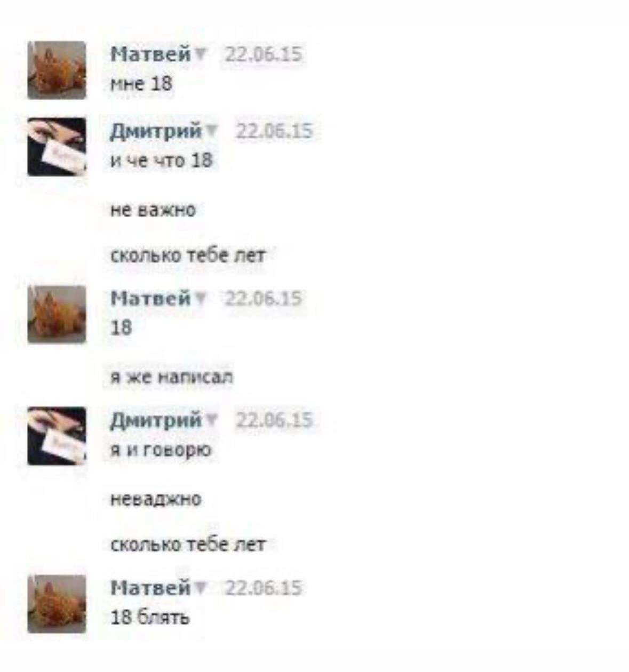
Task: Open the Дмитрий name link above "и че что 18"
Action: coord(156,131)
